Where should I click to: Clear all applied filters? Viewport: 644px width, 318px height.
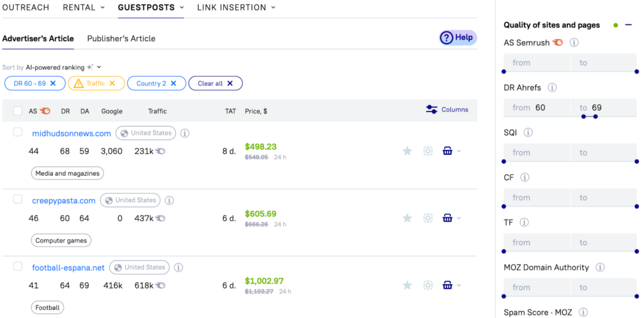[x=215, y=83]
